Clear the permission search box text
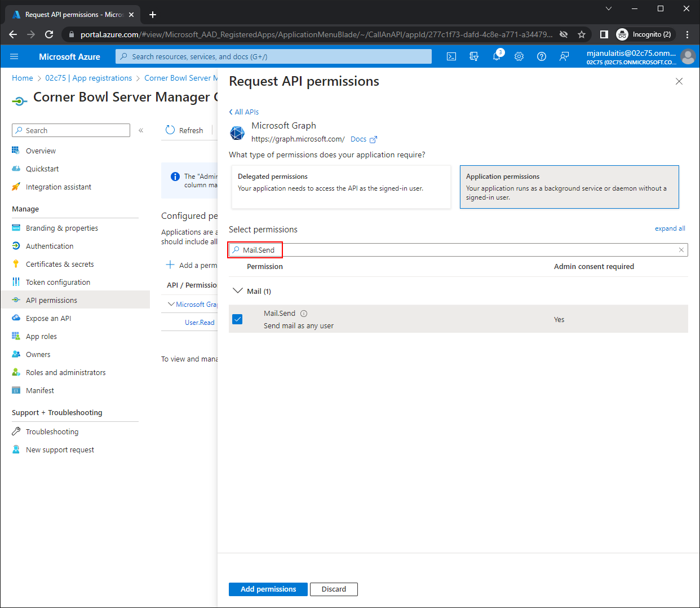This screenshot has width=700, height=608. click(681, 250)
